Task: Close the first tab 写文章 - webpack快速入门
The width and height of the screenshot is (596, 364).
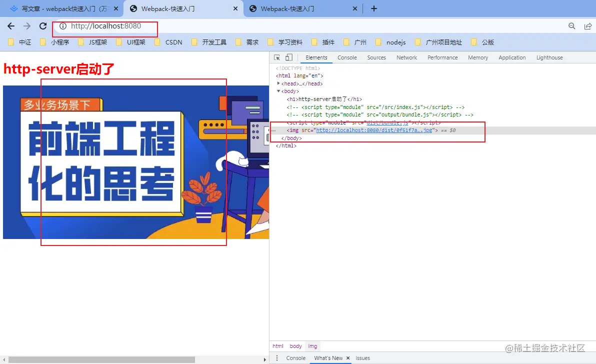Action: click(116, 8)
